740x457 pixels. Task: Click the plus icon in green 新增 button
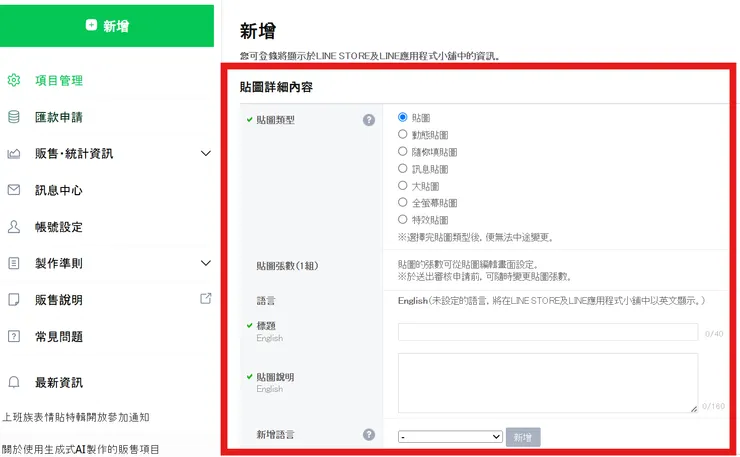coord(91,25)
